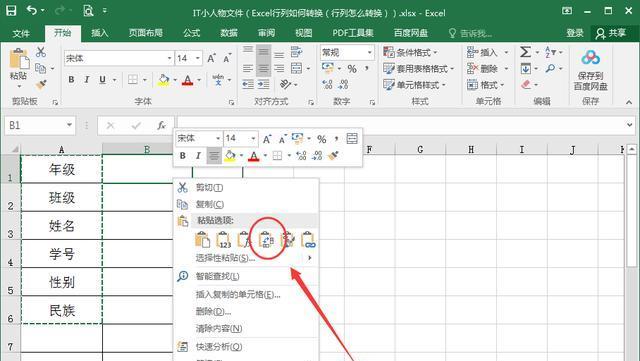Increase font size with ribbon A button
Viewport: 640px width, 361px height.
pos(211,58)
